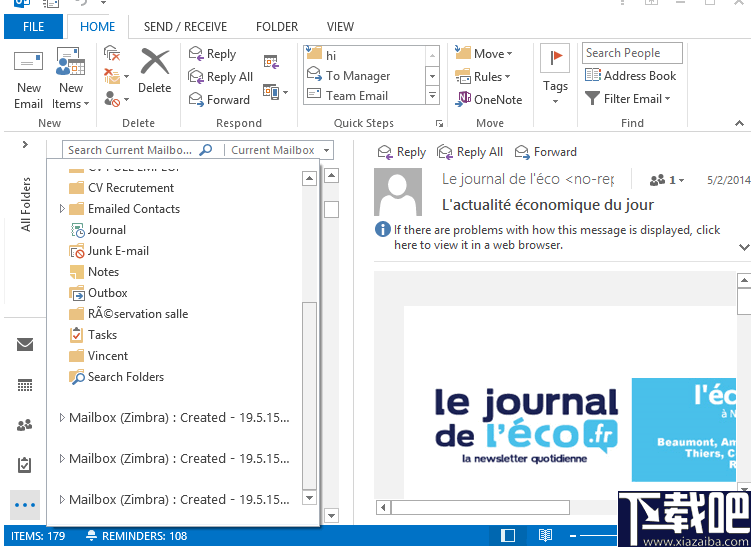This screenshot has width=753, height=547.
Task: Open more navigation options (three dots)
Action: tap(25, 505)
